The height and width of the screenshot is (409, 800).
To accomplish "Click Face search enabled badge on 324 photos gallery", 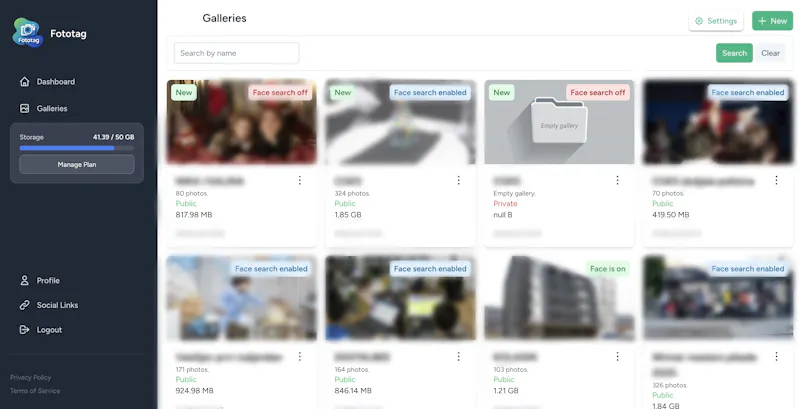I will (x=430, y=92).
